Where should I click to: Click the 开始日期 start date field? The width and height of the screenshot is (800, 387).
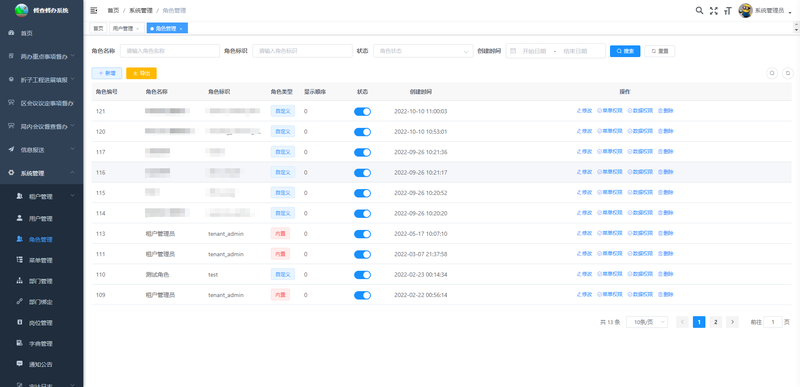534,51
